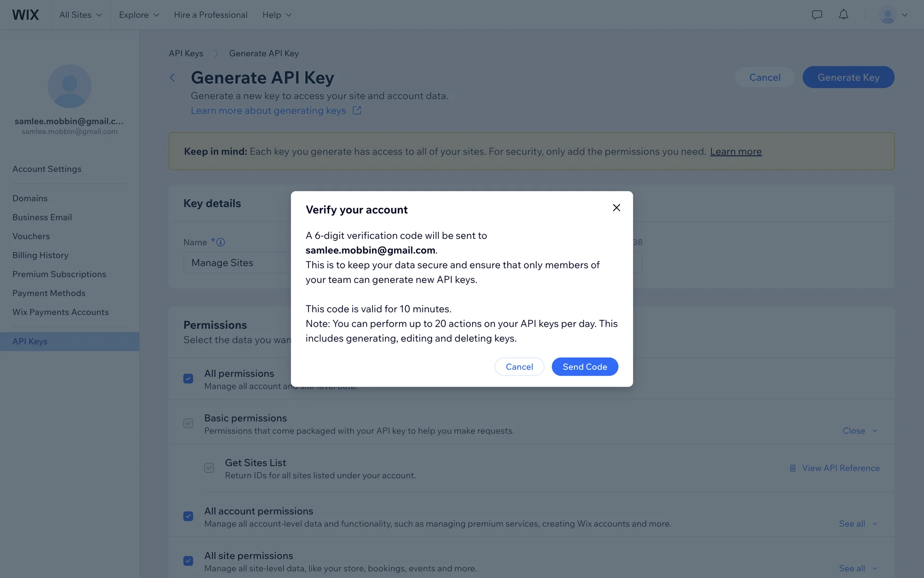The width and height of the screenshot is (924, 578).
Task: Click Cancel in the verification dialog
Action: 519,367
